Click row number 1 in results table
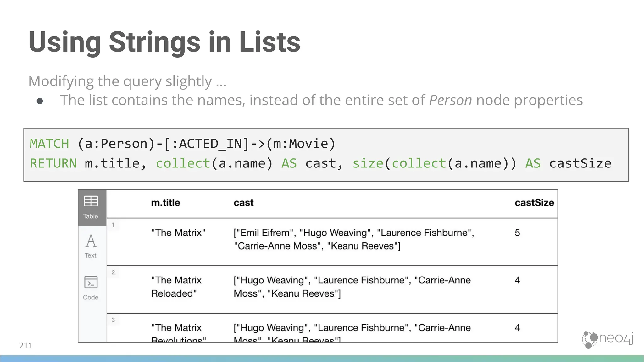 point(113,225)
